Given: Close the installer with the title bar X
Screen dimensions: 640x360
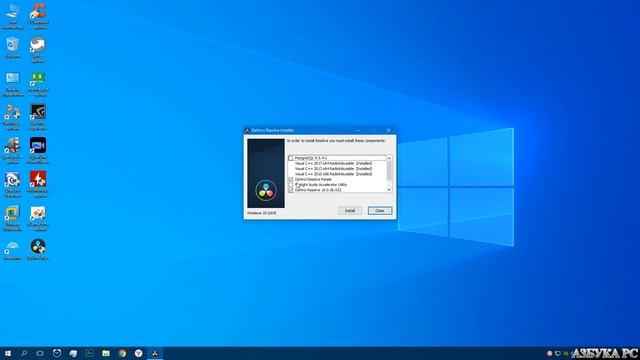Looking at the screenshot, I should click(388, 131).
